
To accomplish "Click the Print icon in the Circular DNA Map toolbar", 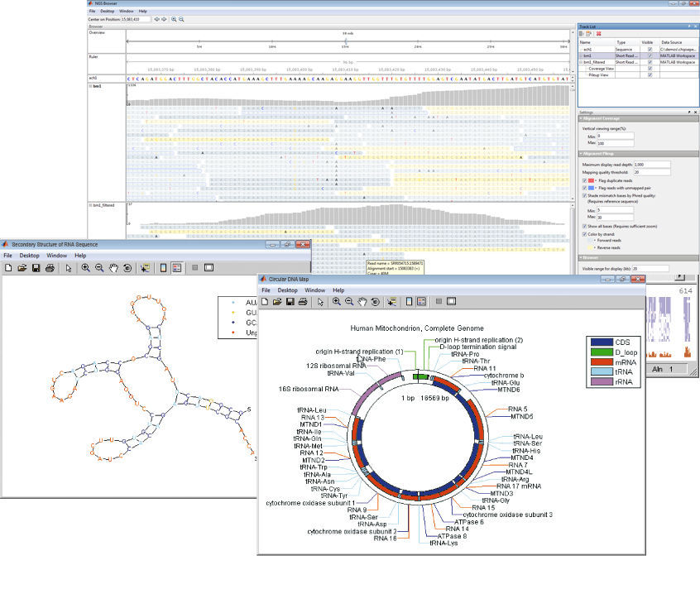I will pos(302,303).
